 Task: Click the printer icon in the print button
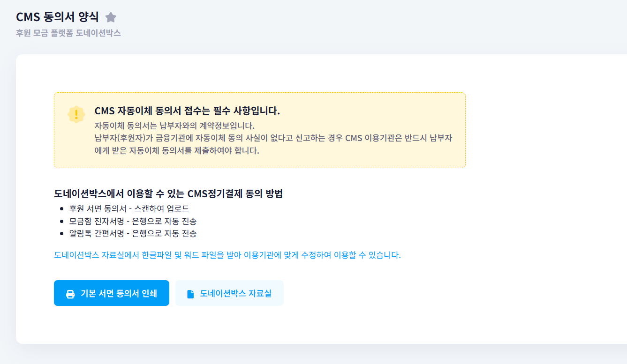pyautogui.click(x=70, y=294)
